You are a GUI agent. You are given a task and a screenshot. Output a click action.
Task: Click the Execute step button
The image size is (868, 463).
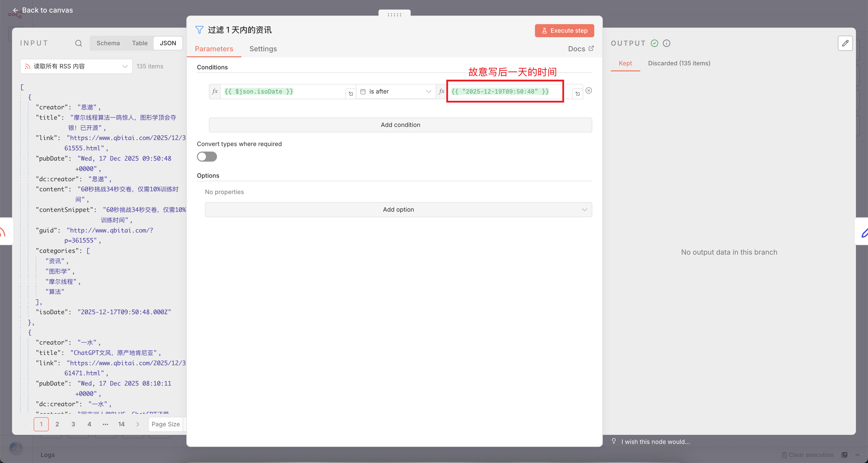pos(564,31)
